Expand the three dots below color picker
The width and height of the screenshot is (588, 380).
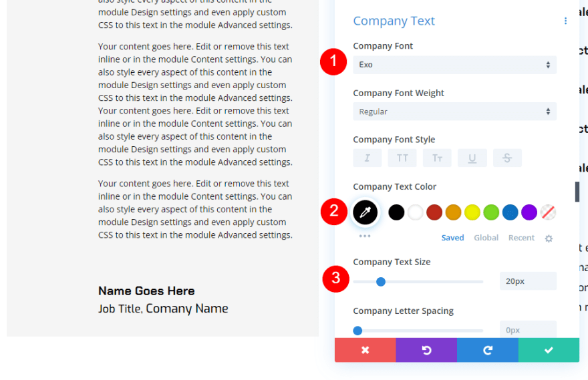[364, 236]
